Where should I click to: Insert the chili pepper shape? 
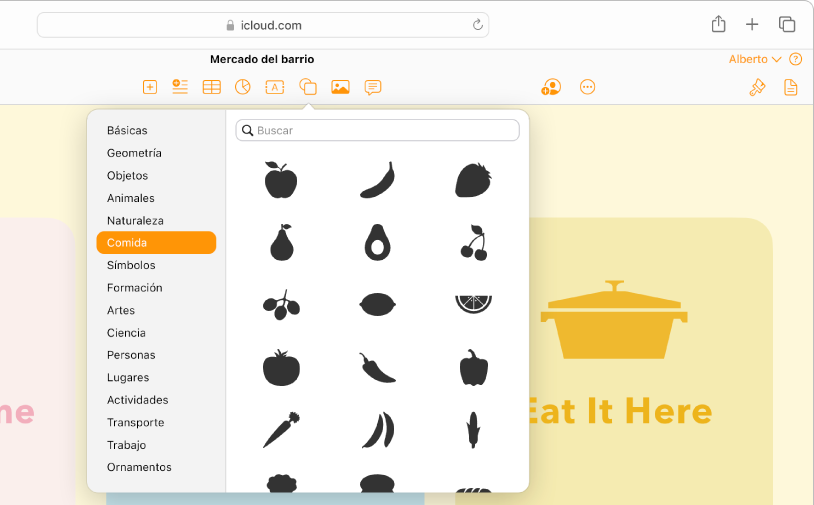[x=377, y=367]
